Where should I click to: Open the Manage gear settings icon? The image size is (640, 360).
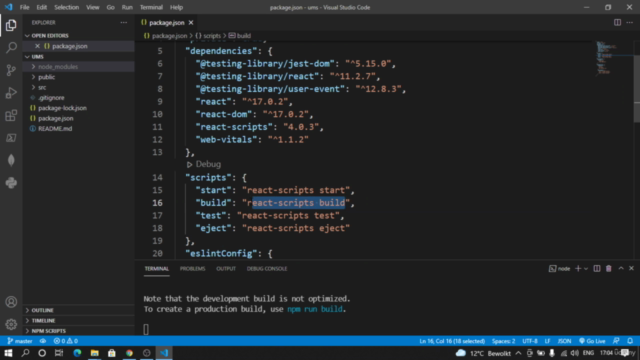click(11, 324)
